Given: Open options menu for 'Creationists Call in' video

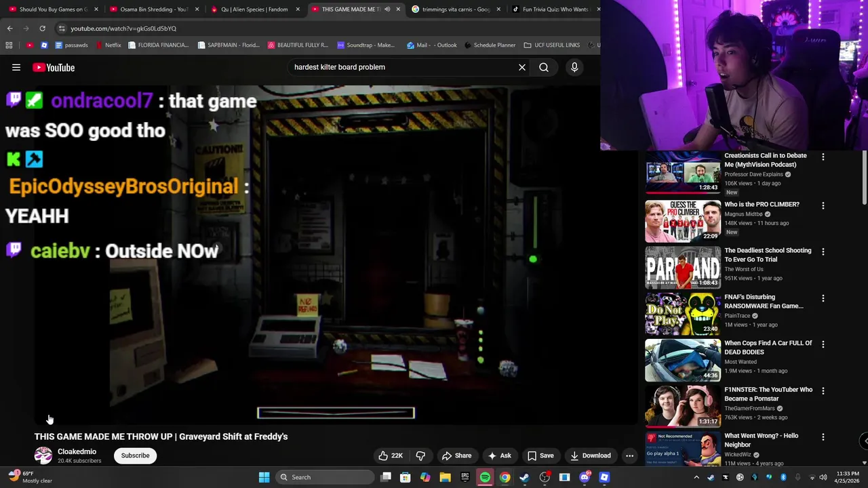Looking at the screenshot, I should coord(823,157).
